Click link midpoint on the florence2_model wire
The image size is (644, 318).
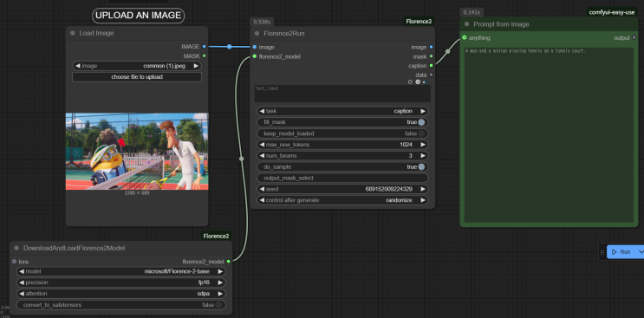tap(242, 159)
